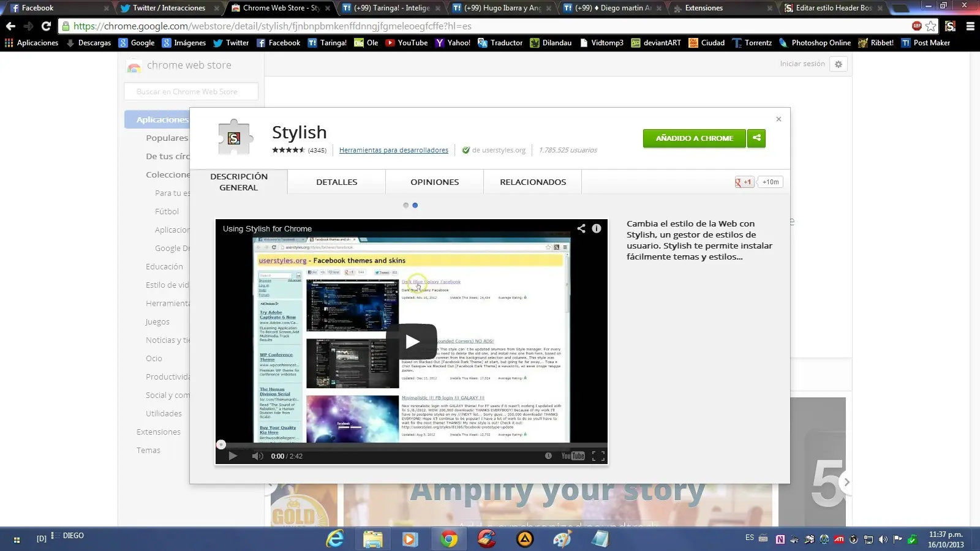Bookmark page with the star icon
This screenshot has width=980, height=551.
click(x=931, y=26)
